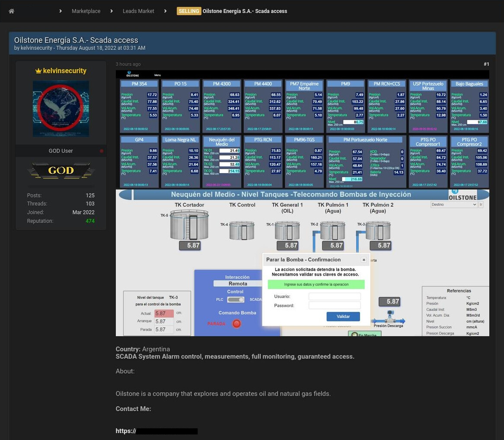Click the TK-4 Control tank icon

[x=242, y=230]
